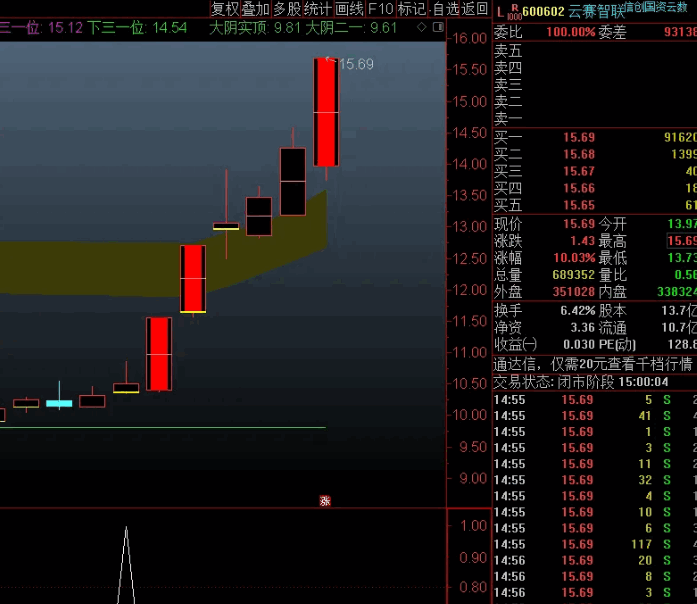The image size is (697, 604).
Task: Click 买二 bid price 15.68
Action: (x=579, y=154)
